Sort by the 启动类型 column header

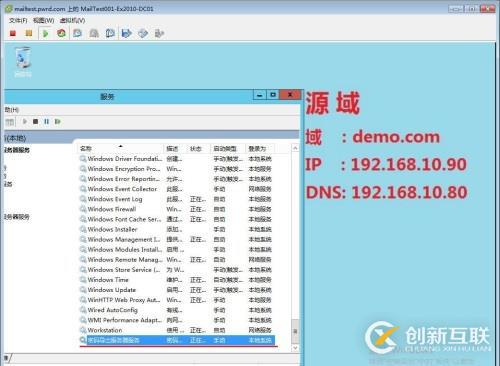[228, 148]
